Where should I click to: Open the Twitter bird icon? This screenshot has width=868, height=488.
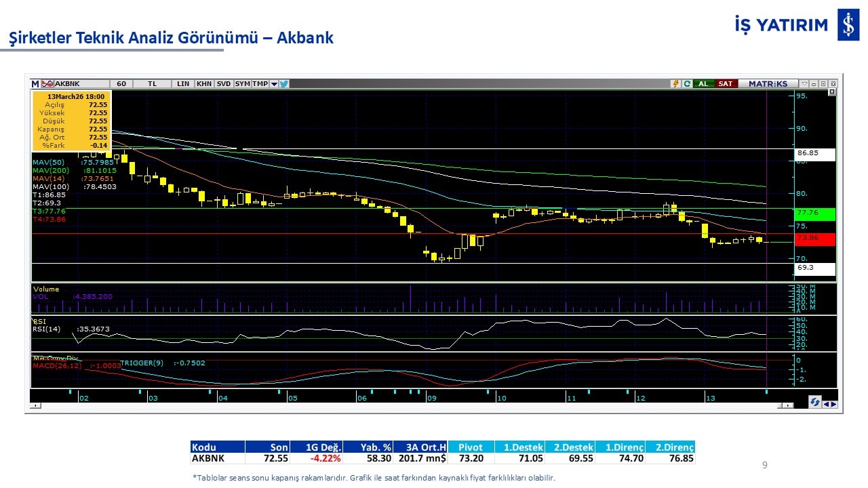click(284, 83)
